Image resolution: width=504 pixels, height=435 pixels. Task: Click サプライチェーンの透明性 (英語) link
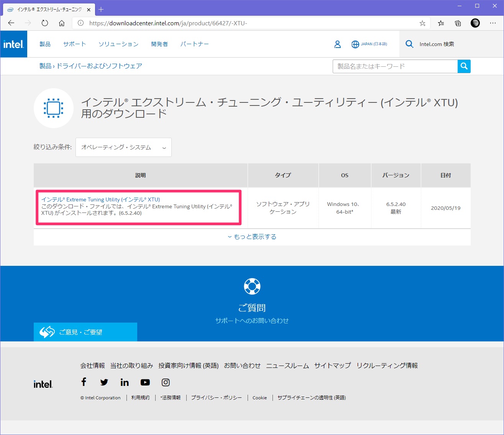tap(312, 398)
